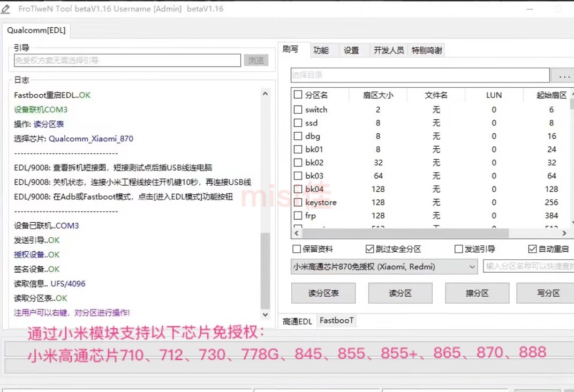Click the partition table right scroll arrow
This screenshot has height=392, width=574.
click(564, 233)
